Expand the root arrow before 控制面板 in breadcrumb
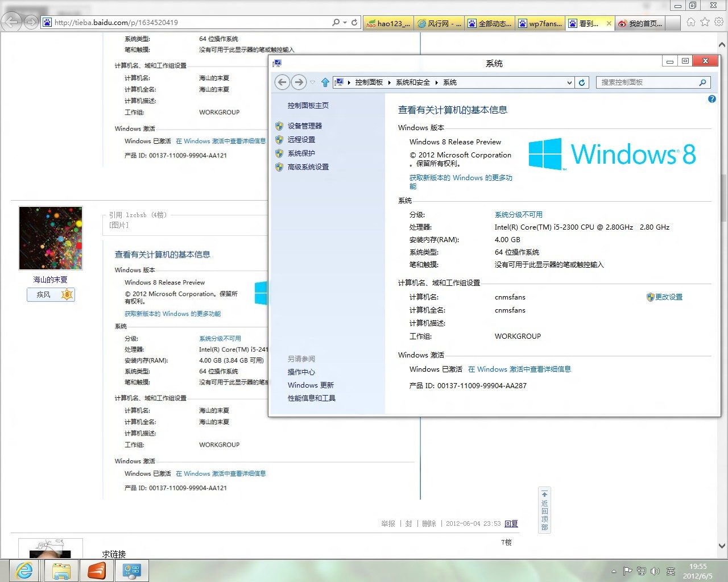 pyautogui.click(x=349, y=82)
